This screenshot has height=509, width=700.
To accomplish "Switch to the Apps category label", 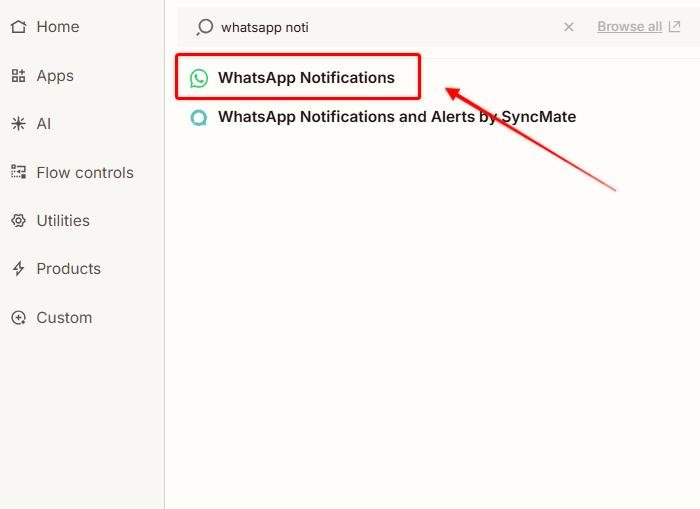I will point(55,76).
